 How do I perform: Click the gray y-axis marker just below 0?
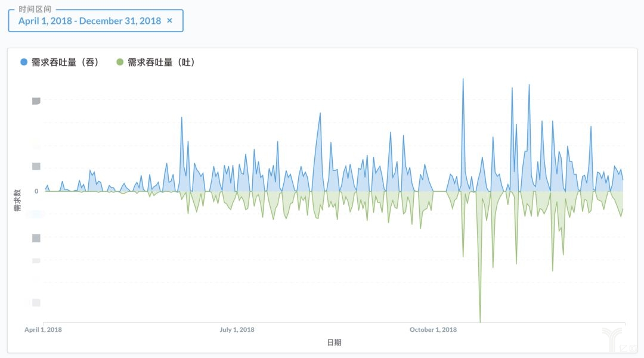[36, 238]
